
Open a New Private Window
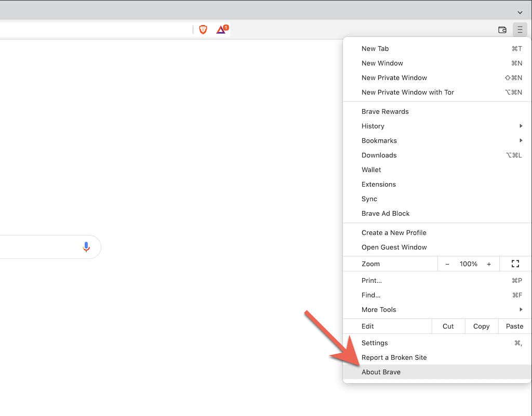pyautogui.click(x=437, y=78)
